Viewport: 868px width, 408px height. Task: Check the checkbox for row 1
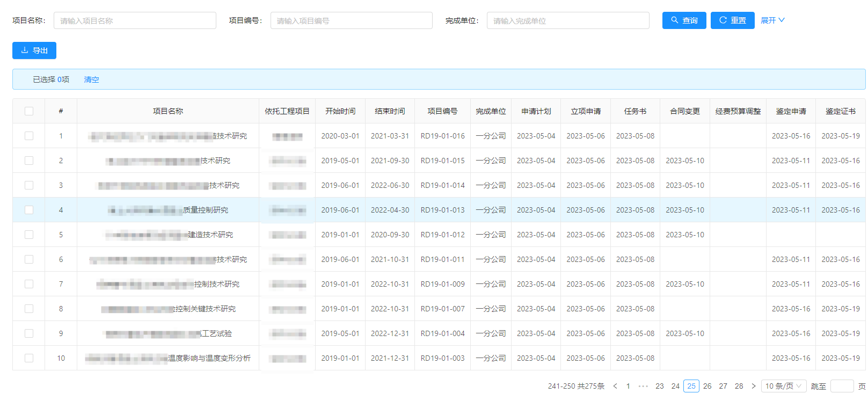point(29,136)
